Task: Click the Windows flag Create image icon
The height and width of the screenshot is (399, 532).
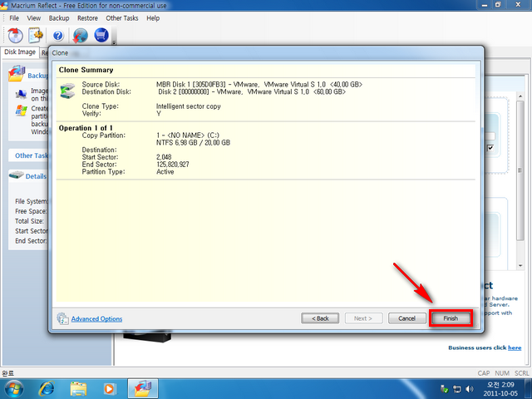Action: pos(22,111)
